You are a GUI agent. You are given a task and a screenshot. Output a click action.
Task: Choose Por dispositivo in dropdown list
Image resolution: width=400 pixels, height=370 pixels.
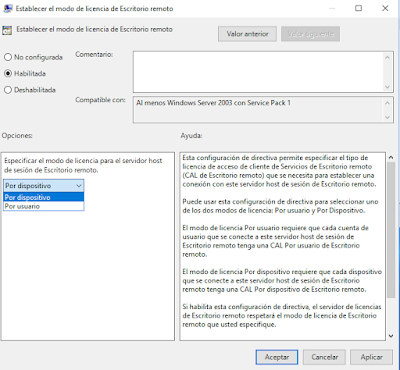44,197
